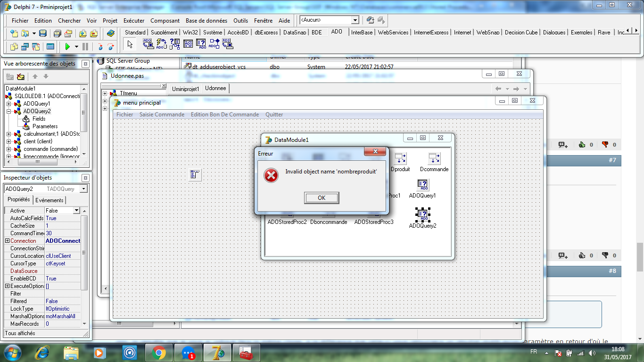Click the View Unit toolbar icon
644x362 pixels.
[14, 47]
